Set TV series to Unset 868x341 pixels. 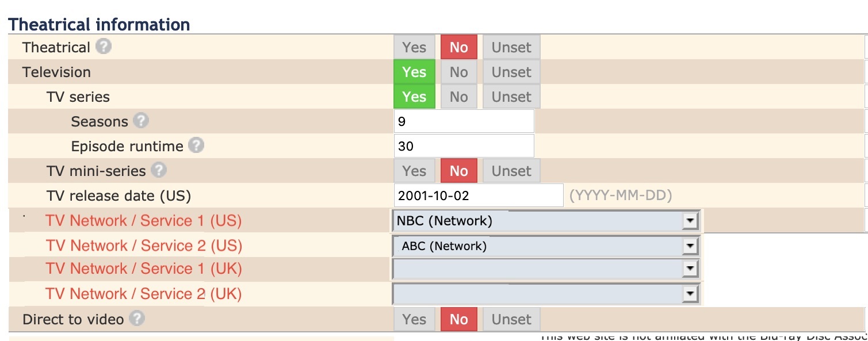coord(511,97)
